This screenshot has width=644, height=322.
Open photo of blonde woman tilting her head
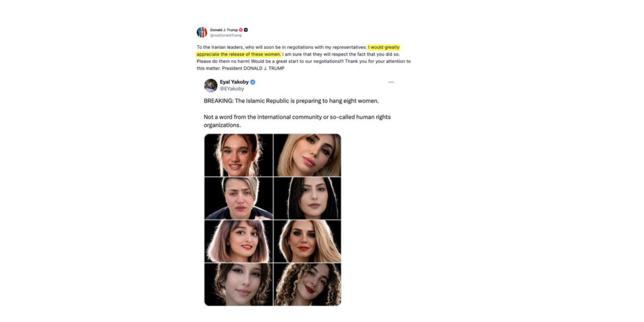point(307,155)
